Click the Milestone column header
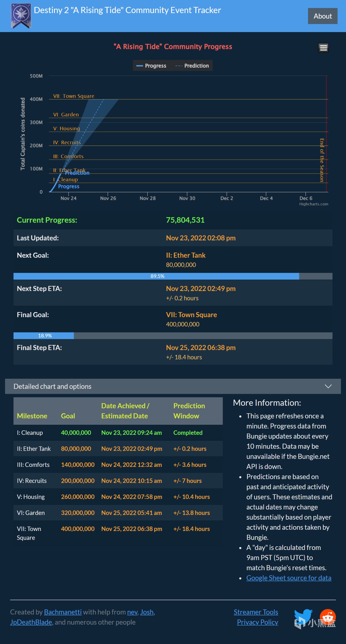 click(32, 416)
